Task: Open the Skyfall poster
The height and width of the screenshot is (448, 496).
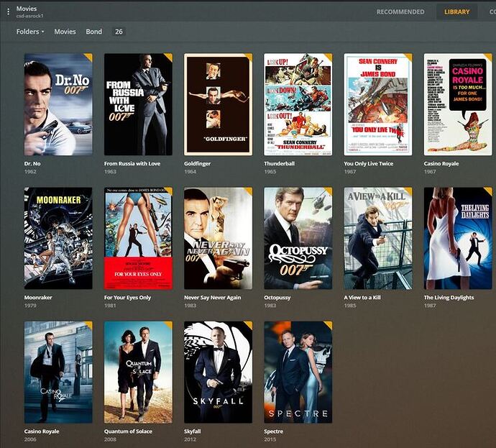Action: 219,372
